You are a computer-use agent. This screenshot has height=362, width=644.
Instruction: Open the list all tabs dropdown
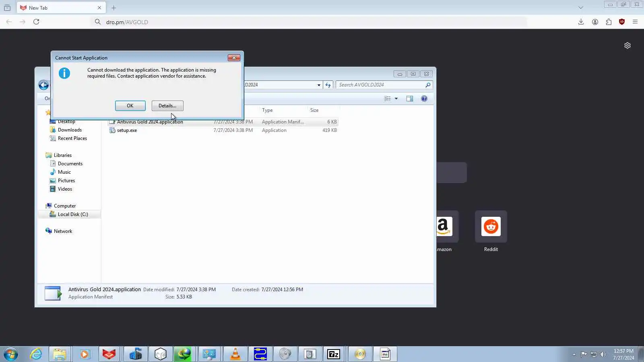pyautogui.click(x=580, y=8)
